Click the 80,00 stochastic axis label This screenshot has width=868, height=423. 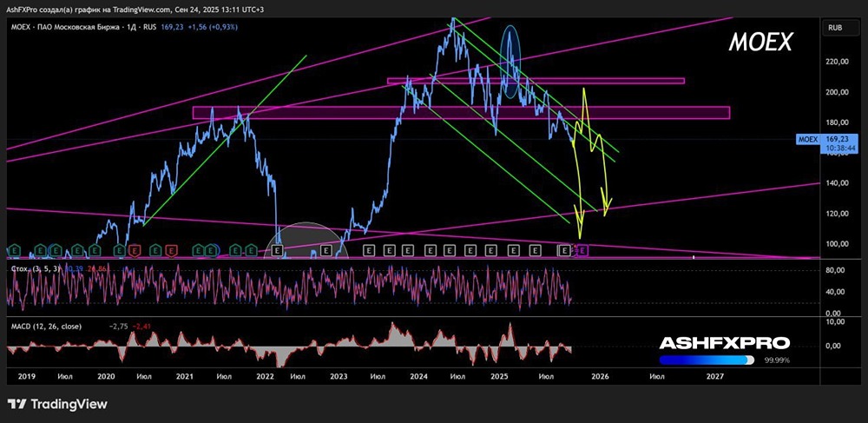pos(837,270)
